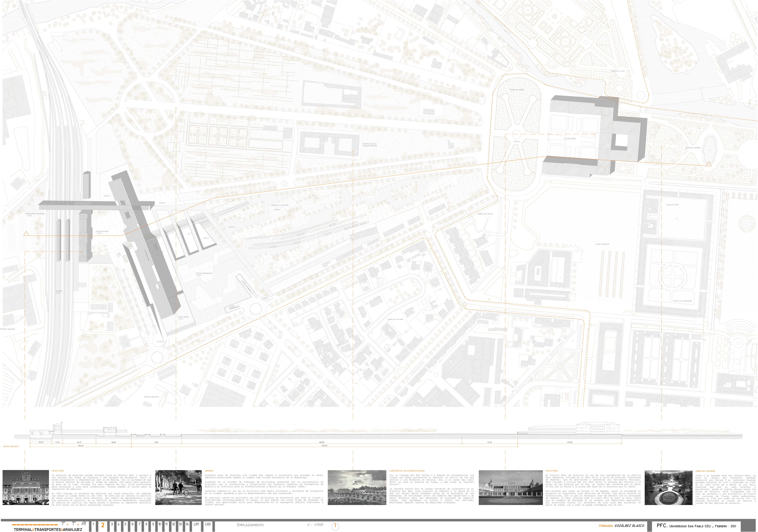The height and width of the screenshot is (532, 758).
Task: Open the old station facade photo
Action: (26, 487)
